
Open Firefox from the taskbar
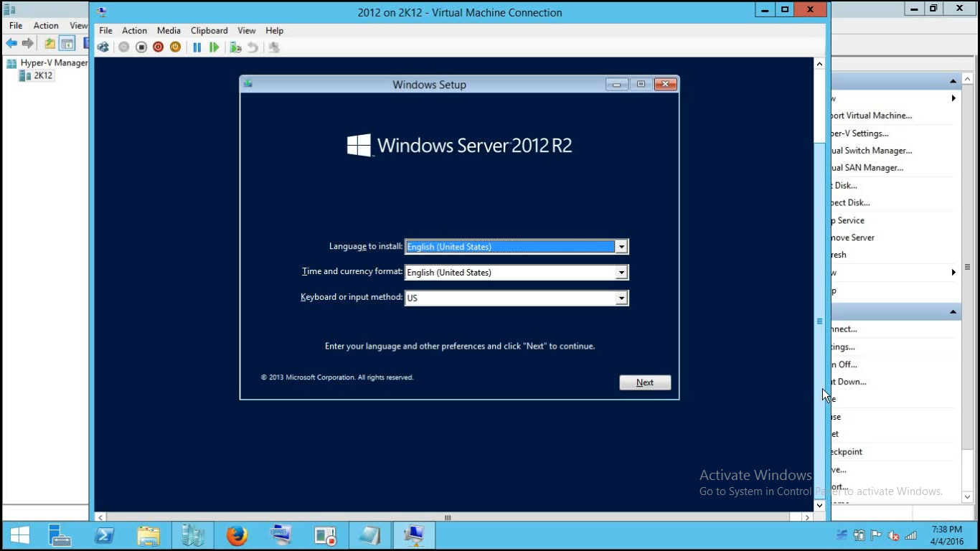pyautogui.click(x=237, y=535)
